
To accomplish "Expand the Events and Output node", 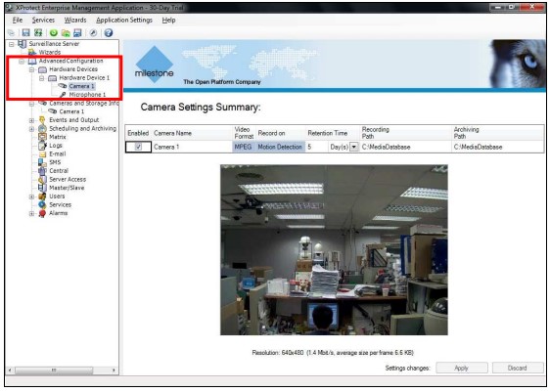I will pos(32,120).
